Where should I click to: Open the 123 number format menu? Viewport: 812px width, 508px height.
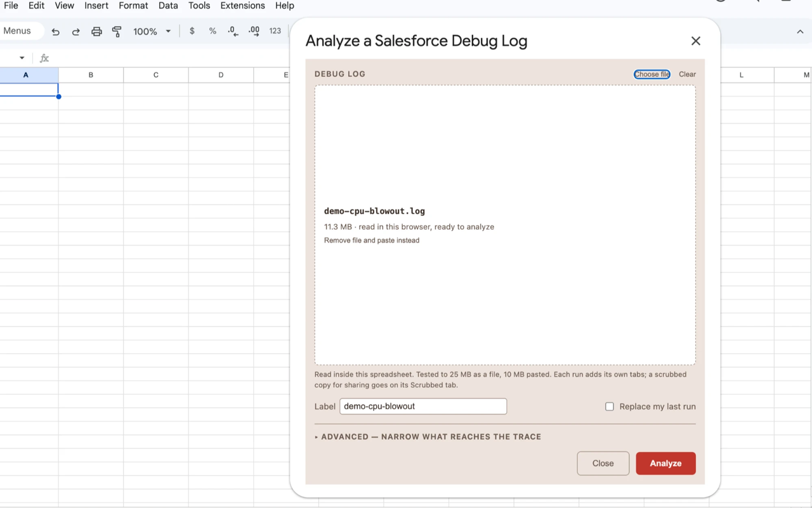(x=275, y=31)
